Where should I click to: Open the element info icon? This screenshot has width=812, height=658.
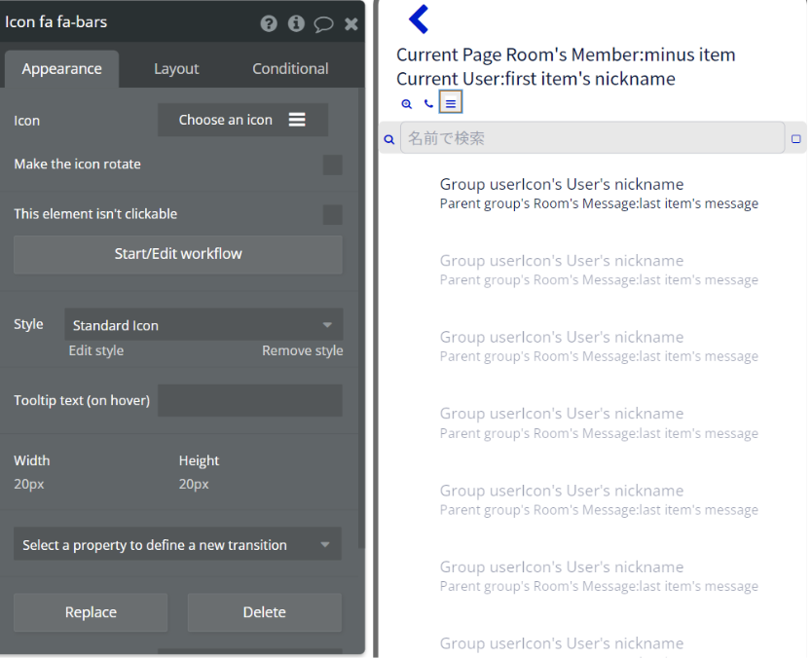296,23
